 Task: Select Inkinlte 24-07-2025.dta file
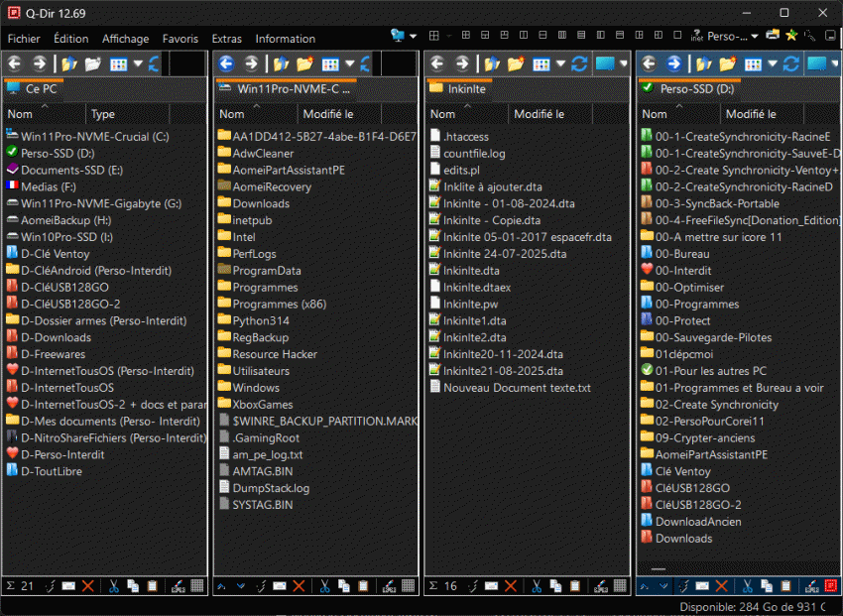pyautogui.click(x=498, y=254)
